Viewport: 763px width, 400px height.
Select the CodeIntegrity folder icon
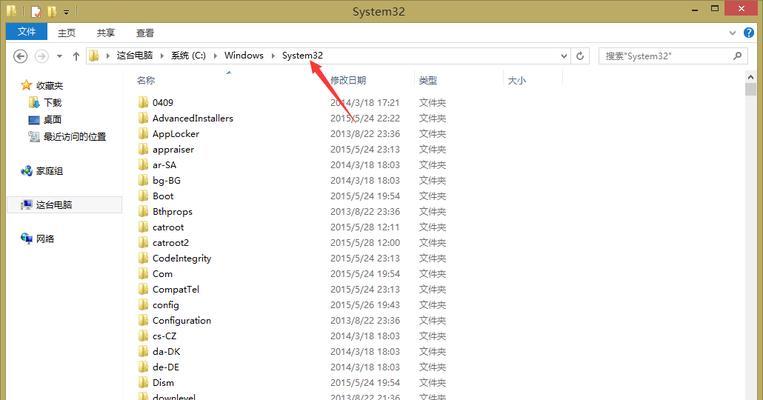coord(143,258)
